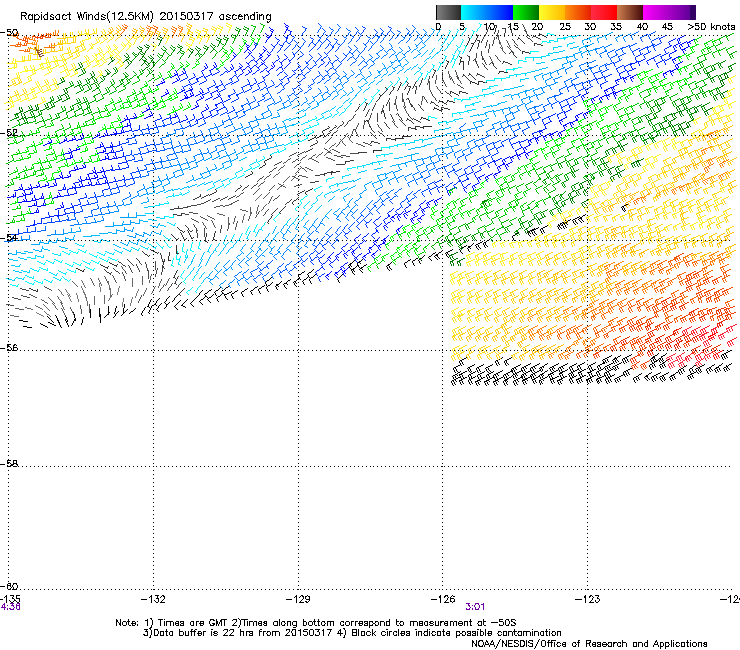740x650 pixels.
Task: Select the '-123' longitude axis label
Action: pyautogui.click(x=588, y=599)
